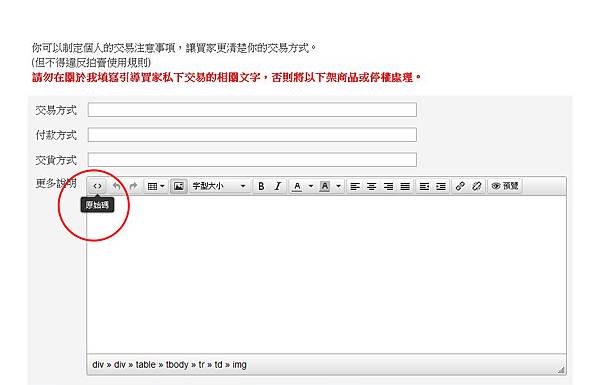
Task: Focus the 付款方式 input field
Action: coord(252,135)
